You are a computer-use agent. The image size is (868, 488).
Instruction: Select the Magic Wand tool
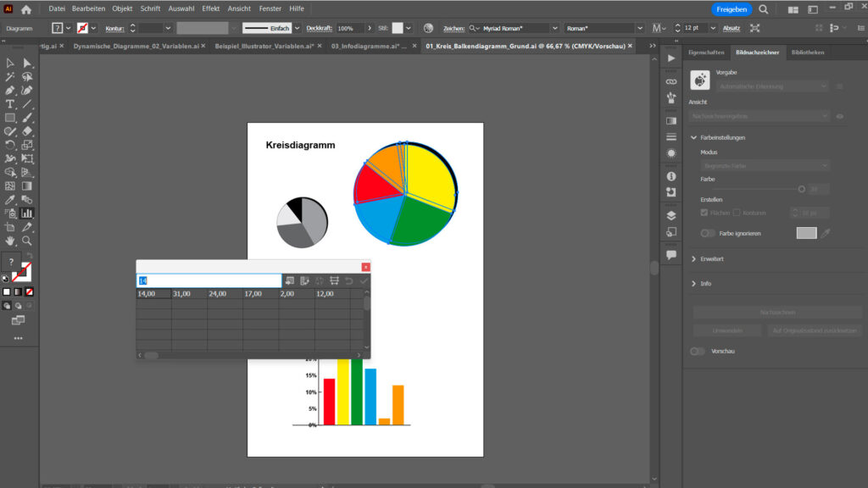[x=10, y=77]
